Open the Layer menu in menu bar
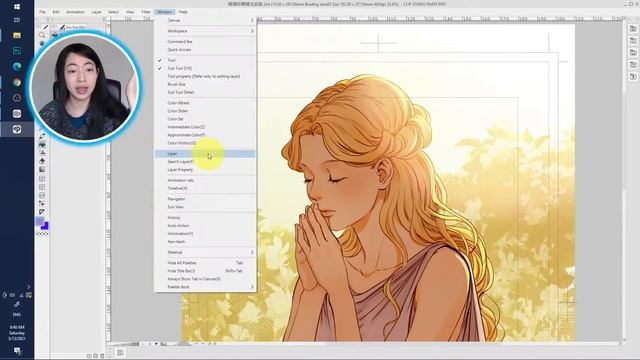 click(x=96, y=12)
